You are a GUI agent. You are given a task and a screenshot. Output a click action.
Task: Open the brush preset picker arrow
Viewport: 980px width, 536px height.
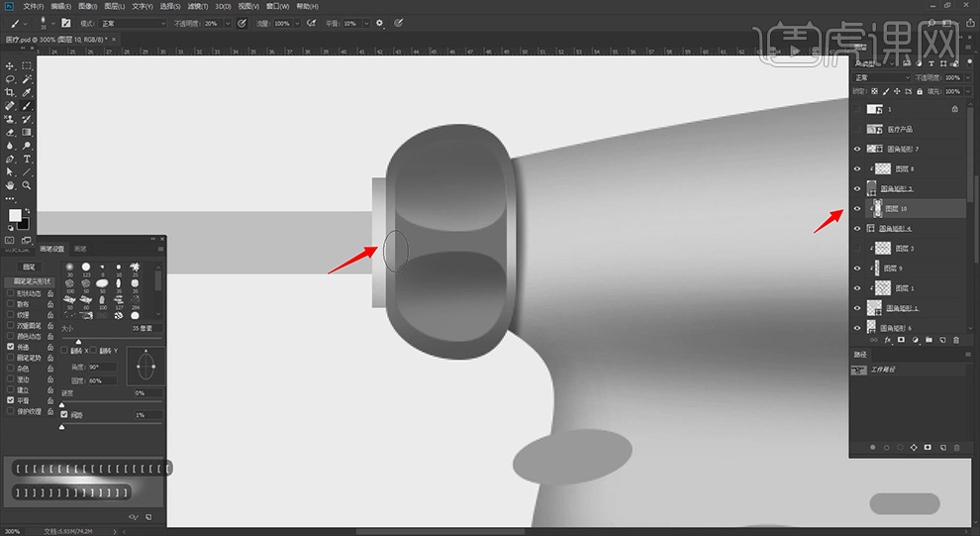52,23
